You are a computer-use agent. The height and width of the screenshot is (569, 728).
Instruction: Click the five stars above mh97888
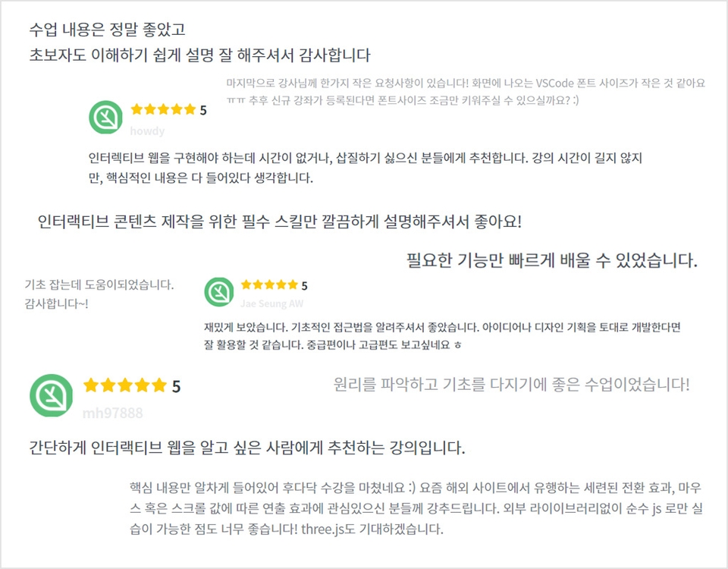pyautogui.click(x=125, y=385)
